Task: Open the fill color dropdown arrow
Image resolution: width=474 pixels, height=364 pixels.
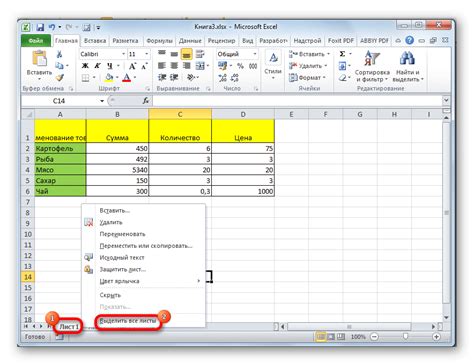Action: pos(117,78)
